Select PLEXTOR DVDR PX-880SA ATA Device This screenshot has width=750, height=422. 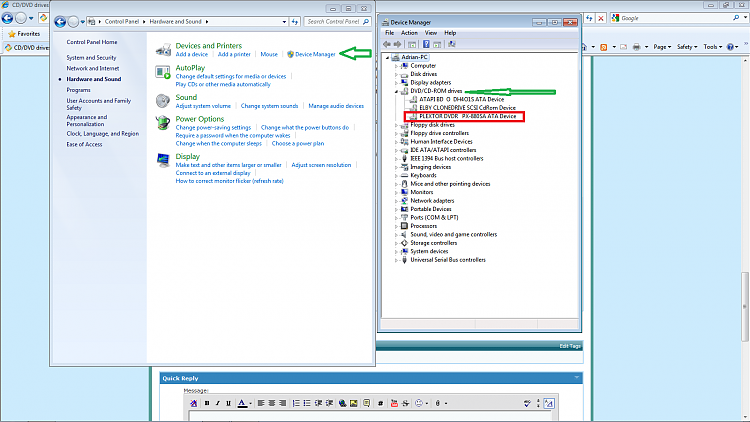pyautogui.click(x=467, y=116)
